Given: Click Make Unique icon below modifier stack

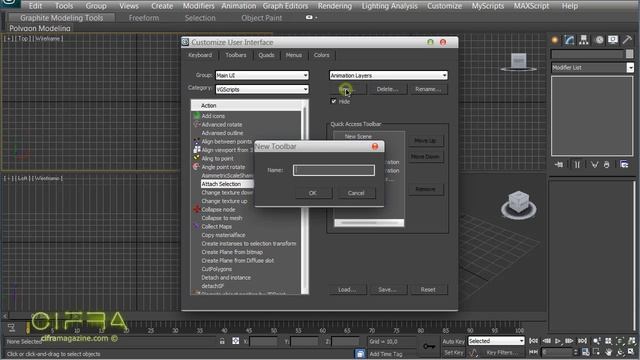Looking at the screenshot, I should point(594,164).
